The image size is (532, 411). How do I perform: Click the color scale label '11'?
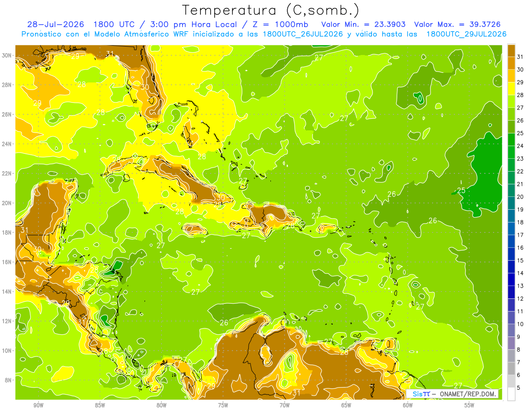[x=520, y=311]
